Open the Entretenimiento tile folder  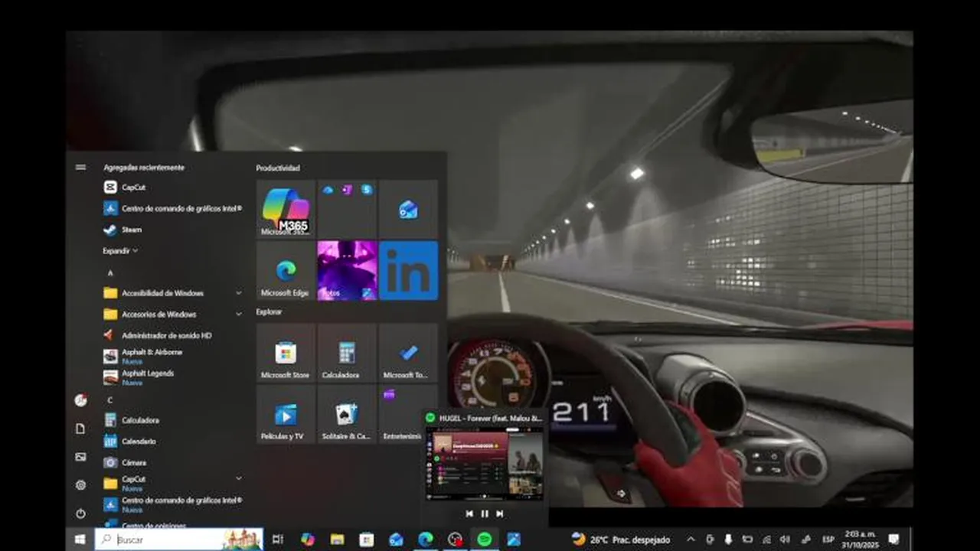400,414
